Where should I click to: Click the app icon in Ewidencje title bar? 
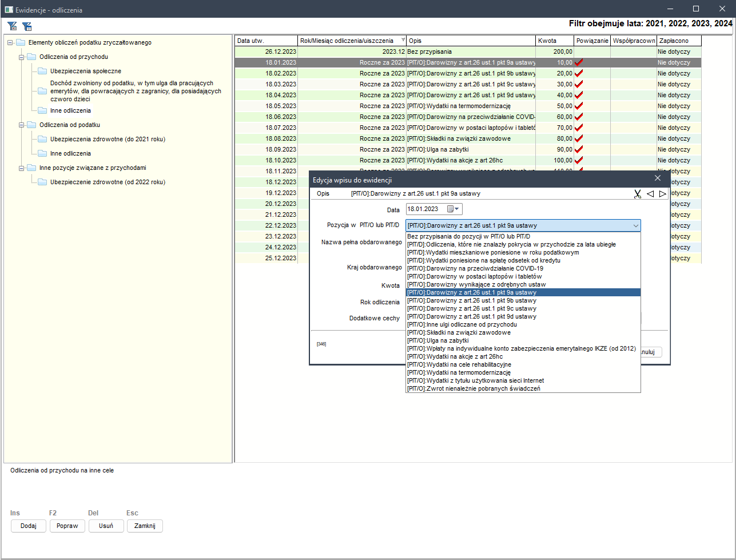point(9,9)
